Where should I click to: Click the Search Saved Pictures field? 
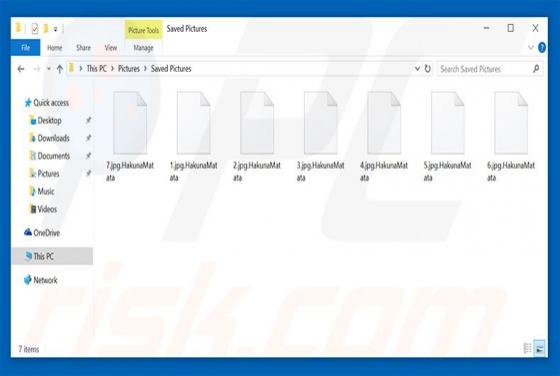pyautogui.click(x=484, y=69)
